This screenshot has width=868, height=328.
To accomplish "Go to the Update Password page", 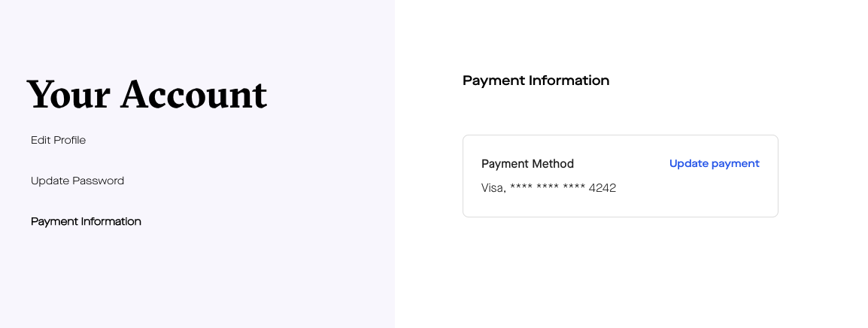I will coord(77,181).
